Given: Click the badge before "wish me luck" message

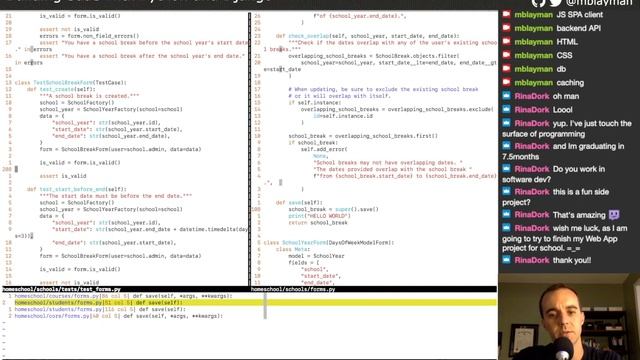Looking at the screenshot, I should click(x=507, y=228).
